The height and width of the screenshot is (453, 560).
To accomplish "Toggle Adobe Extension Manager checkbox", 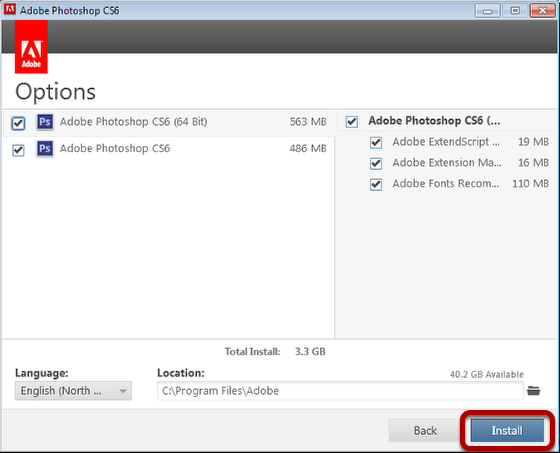I will click(x=376, y=164).
